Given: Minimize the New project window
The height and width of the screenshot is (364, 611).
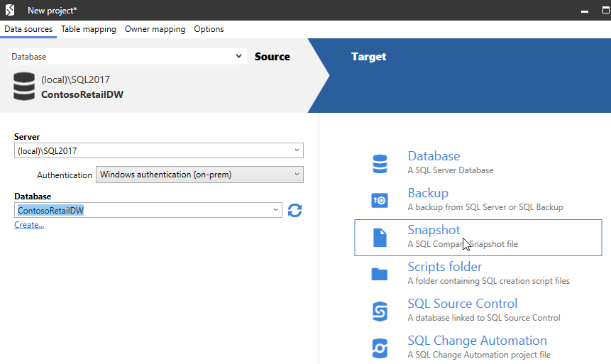Looking at the screenshot, I should pos(585,11).
